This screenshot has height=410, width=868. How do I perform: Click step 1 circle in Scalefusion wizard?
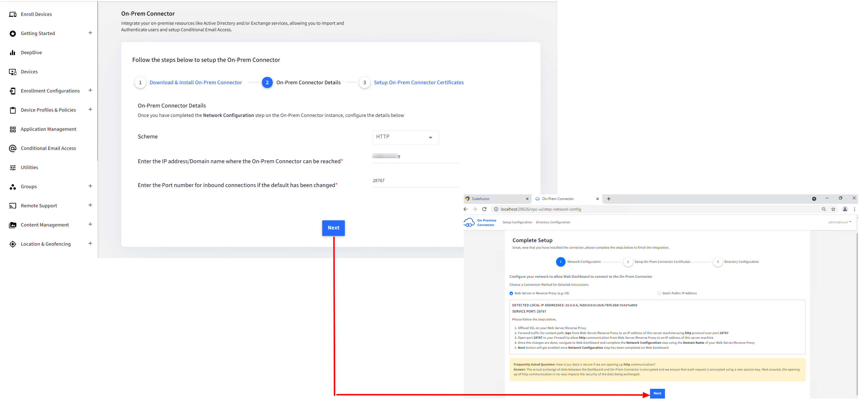tap(140, 82)
